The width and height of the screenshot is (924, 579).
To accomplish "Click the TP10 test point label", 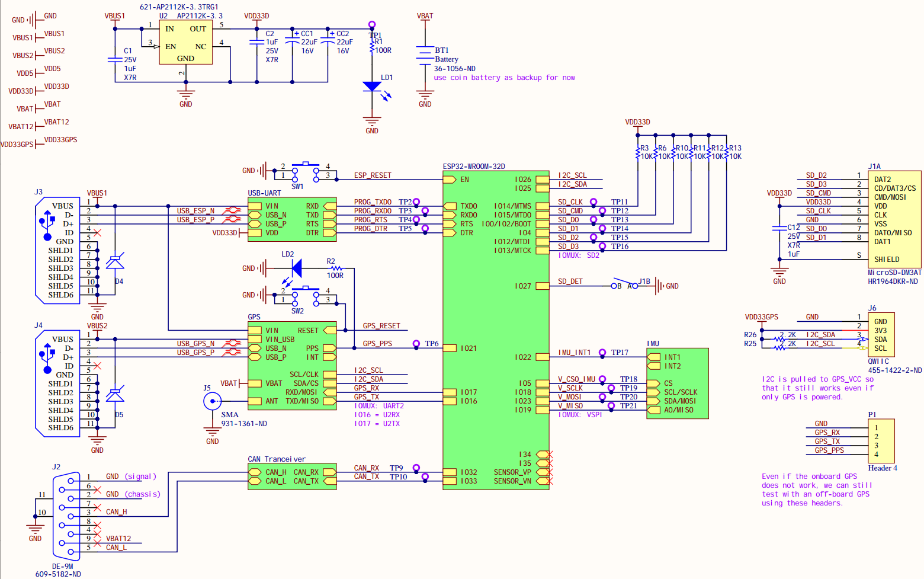I will click(398, 477).
